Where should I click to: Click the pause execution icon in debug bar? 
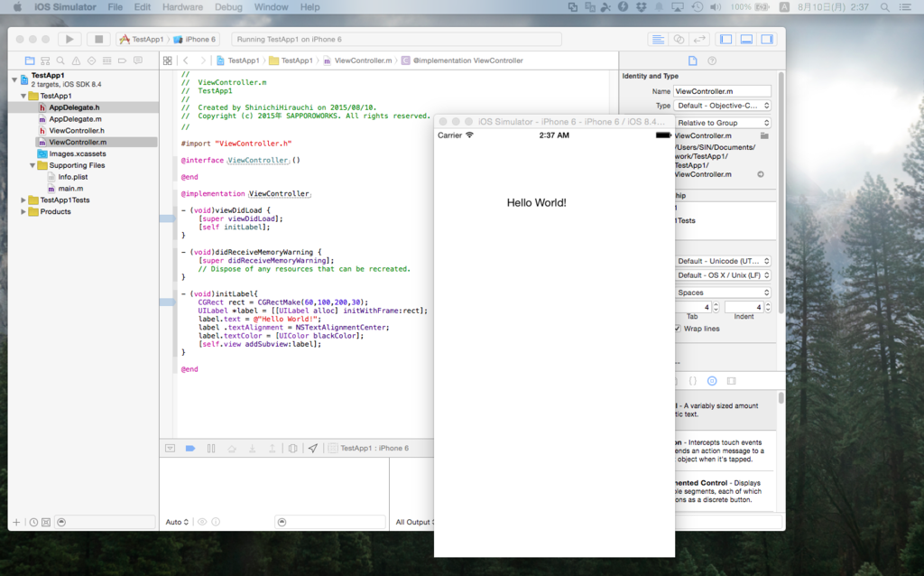pos(211,449)
